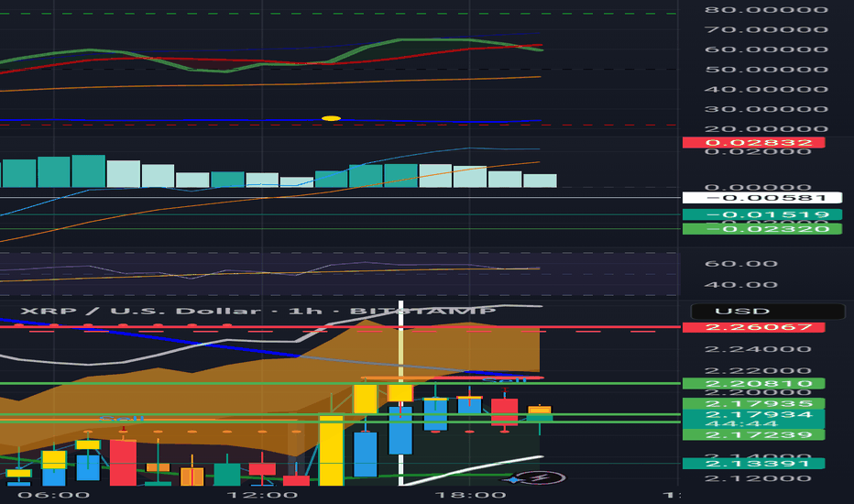Click the 2.24000 price scale value

tap(758, 349)
